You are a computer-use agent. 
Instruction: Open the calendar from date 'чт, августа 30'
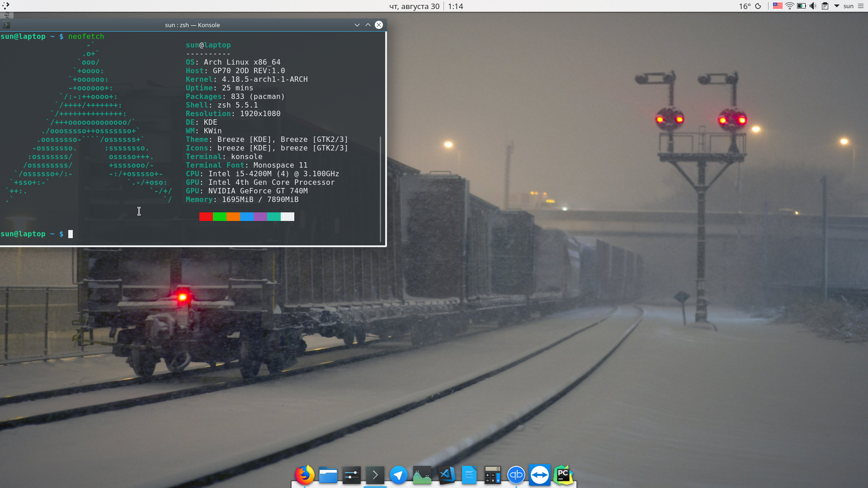(x=414, y=6)
